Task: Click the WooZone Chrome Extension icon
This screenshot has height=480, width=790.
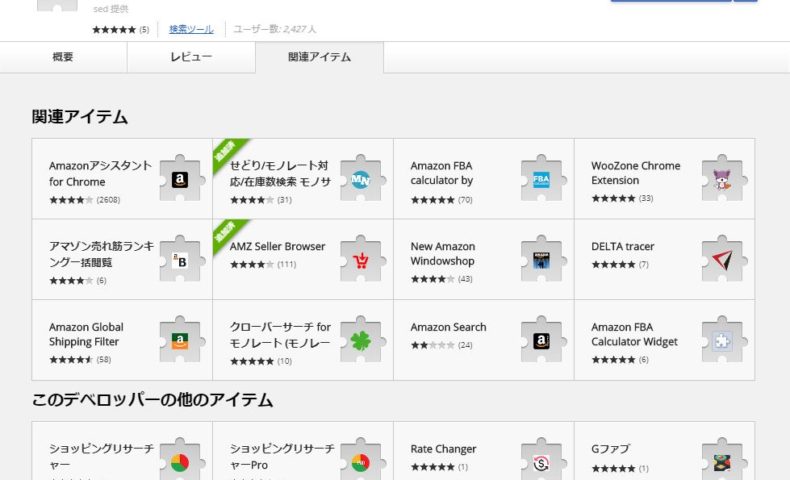Action: pyautogui.click(x=724, y=178)
